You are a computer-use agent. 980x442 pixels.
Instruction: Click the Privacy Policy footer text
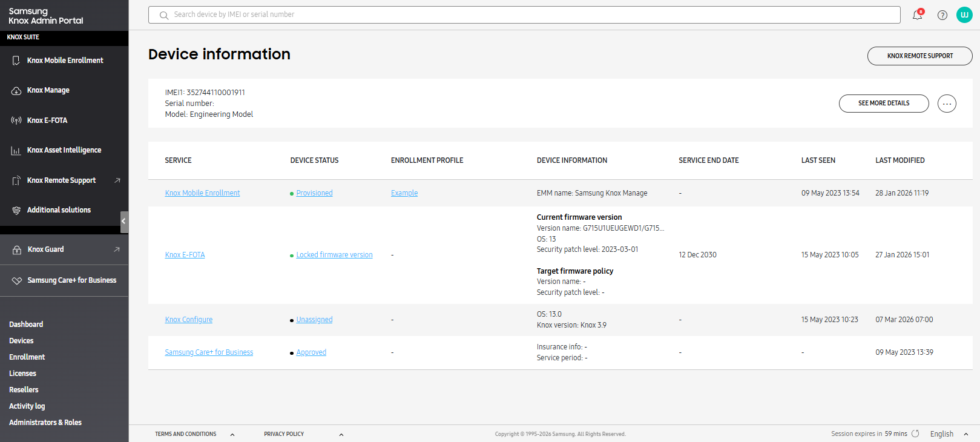(284, 434)
